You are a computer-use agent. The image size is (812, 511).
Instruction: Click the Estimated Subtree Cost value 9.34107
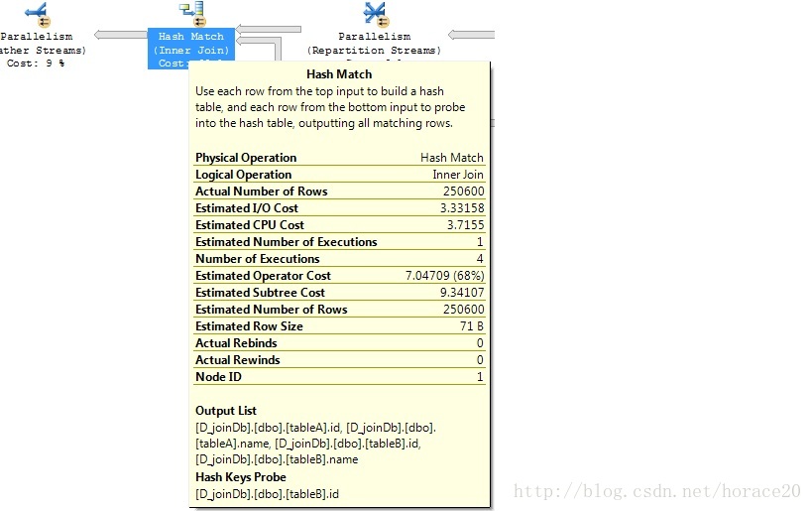(462, 293)
